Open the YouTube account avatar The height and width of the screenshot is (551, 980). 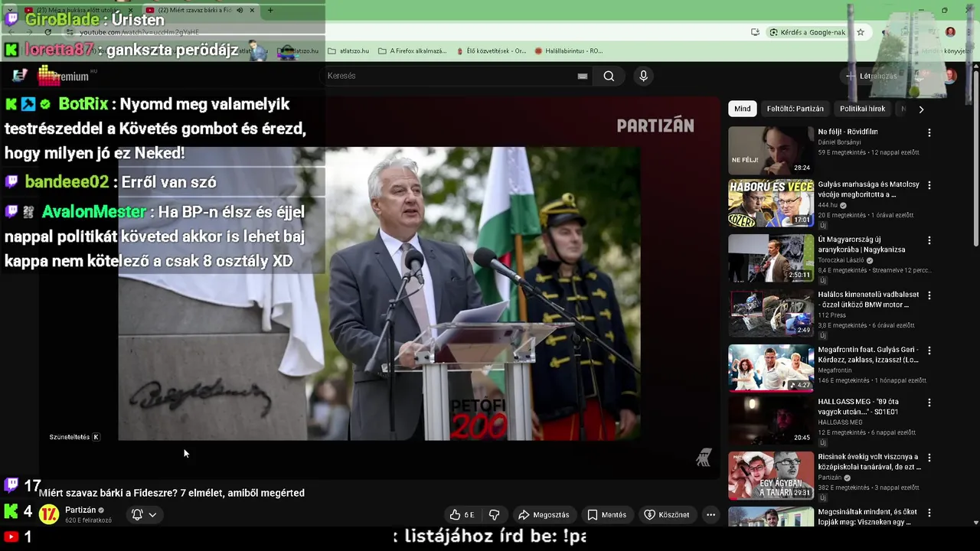tap(950, 76)
